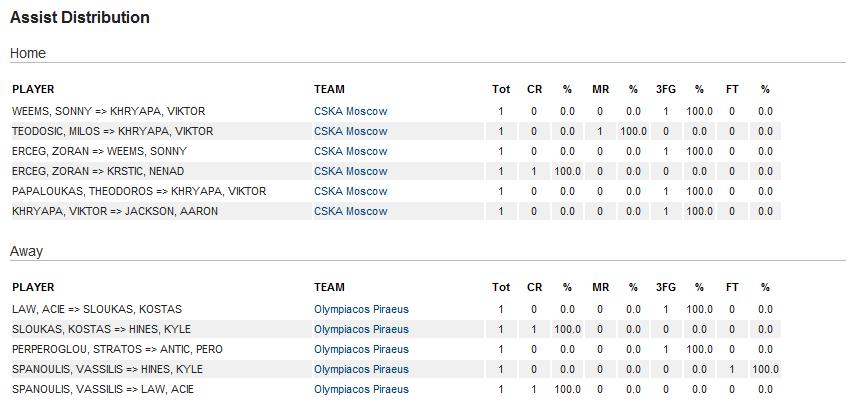Click CSKA Moscow link for Khryapa => Jackson row
The height and width of the screenshot is (413, 858).
[350, 211]
